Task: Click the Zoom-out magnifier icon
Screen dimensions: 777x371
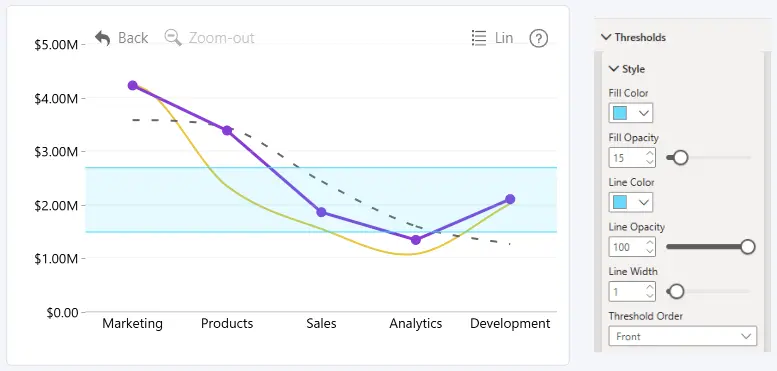Action: [173, 38]
